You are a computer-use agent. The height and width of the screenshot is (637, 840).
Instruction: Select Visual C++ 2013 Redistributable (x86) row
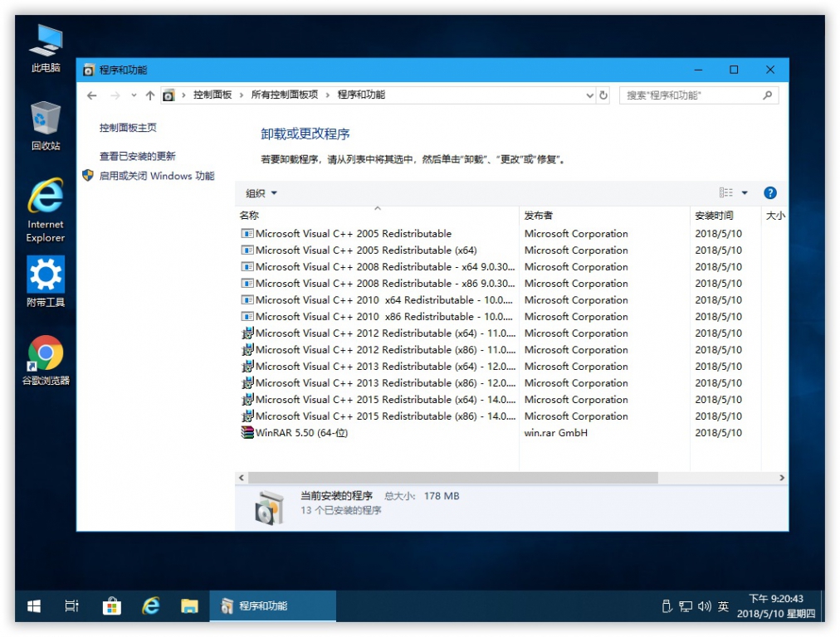coord(511,382)
